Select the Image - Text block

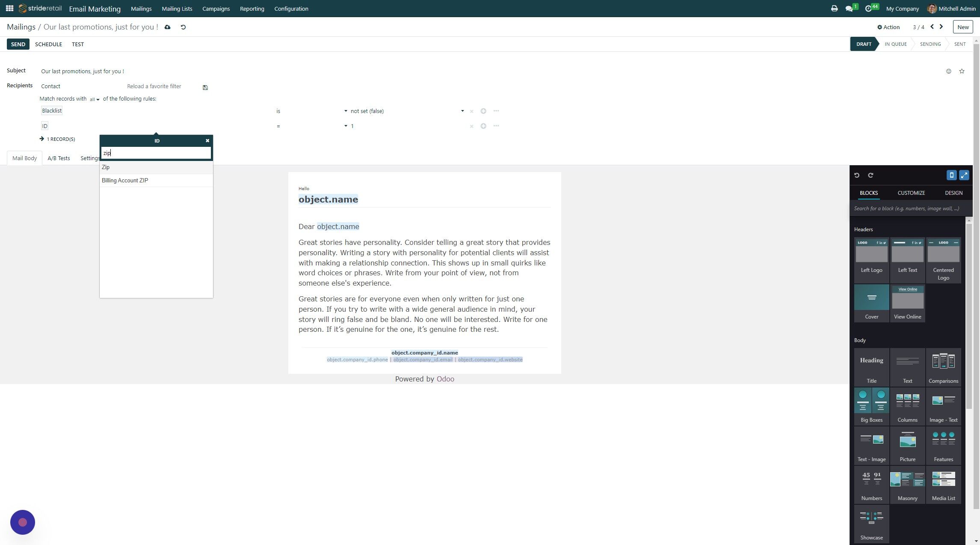click(x=943, y=406)
